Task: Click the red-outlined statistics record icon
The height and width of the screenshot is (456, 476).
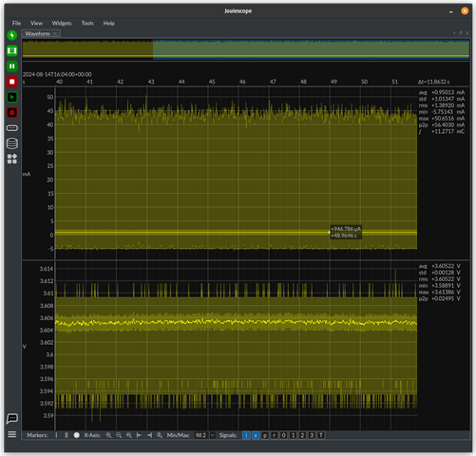Action: pos(12,113)
